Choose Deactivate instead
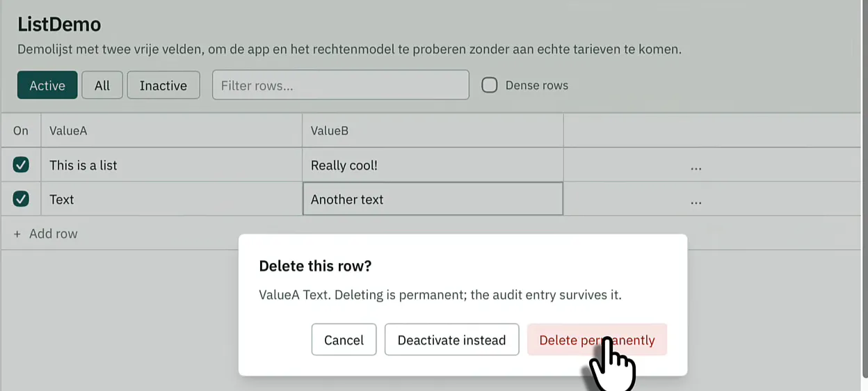868x391 pixels. (451, 340)
